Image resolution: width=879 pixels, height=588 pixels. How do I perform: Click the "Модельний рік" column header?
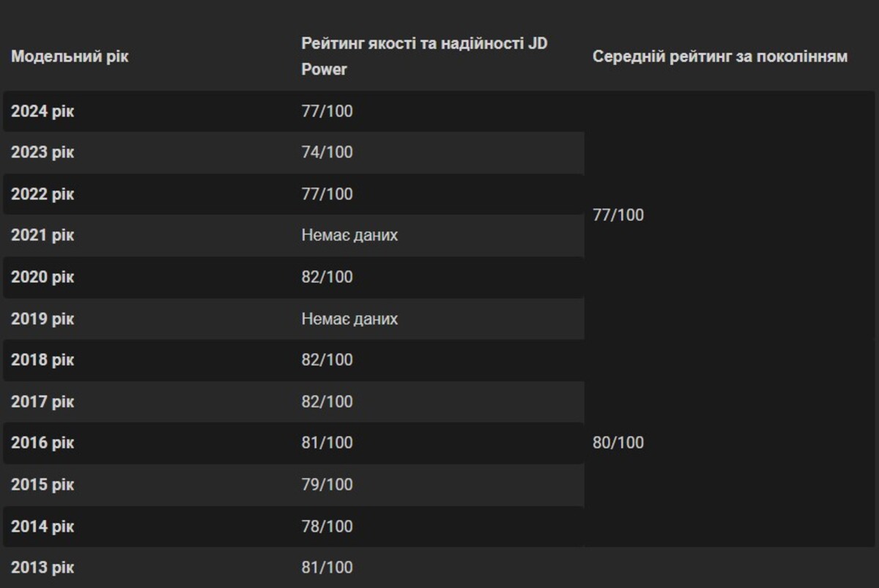click(70, 56)
